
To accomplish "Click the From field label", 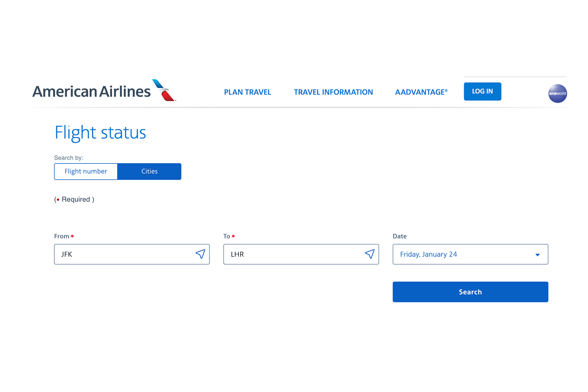I will coord(61,236).
